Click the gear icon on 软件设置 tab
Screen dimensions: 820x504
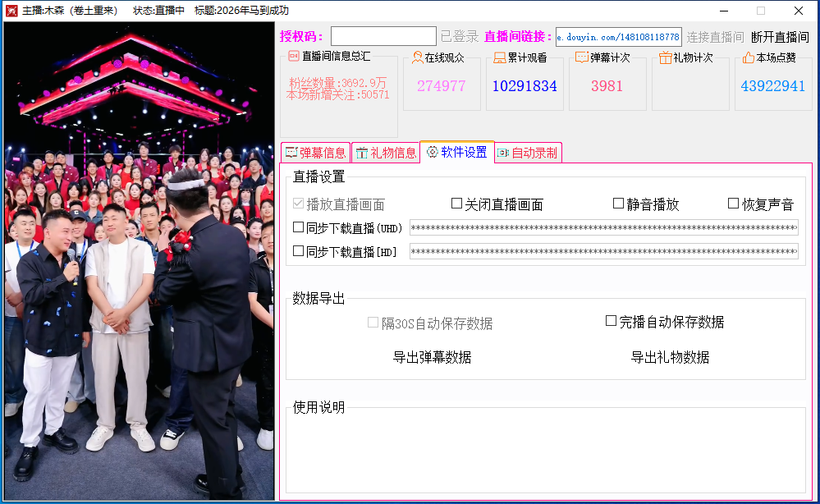coord(432,152)
